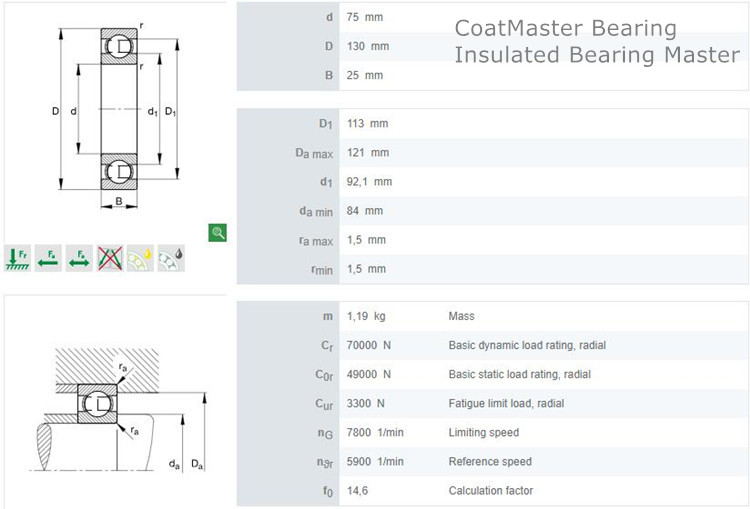The image size is (750, 509).
Task: Select the bore diameter value 75 mm
Action: (x=364, y=17)
